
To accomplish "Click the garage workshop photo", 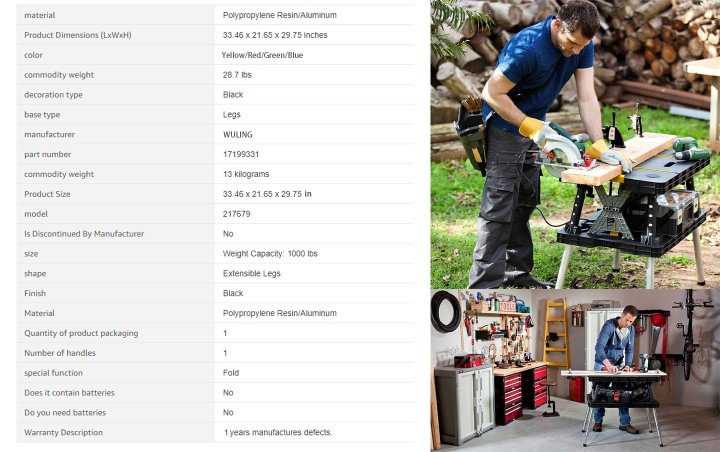I will 575,370.
